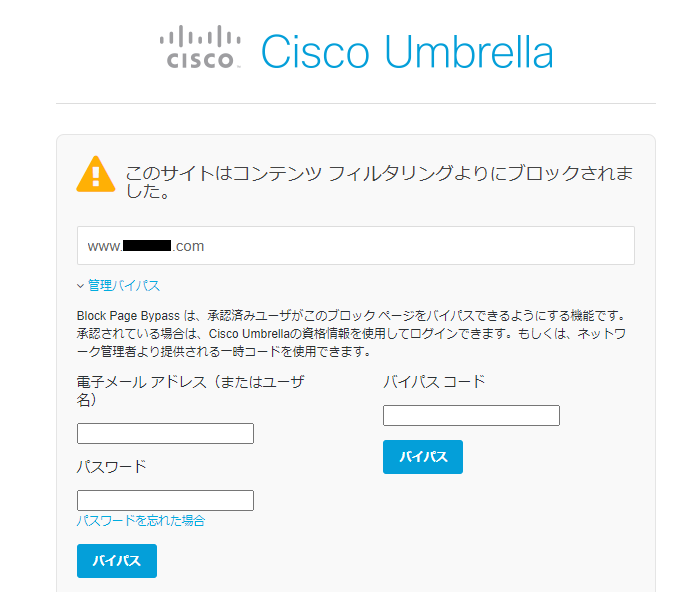This screenshot has width=699, height=592.
Task: Click the 管理バイパス link text
Action: click(x=123, y=285)
